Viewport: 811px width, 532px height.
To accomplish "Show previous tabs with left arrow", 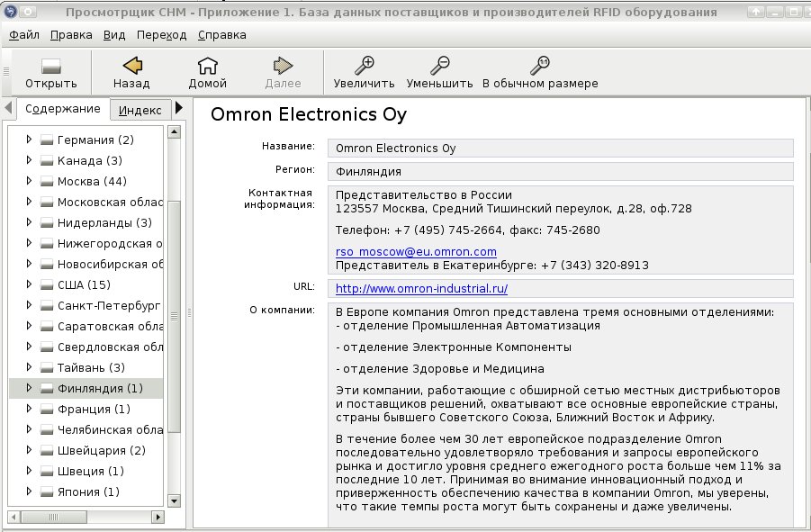I will (x=8, y=107).
